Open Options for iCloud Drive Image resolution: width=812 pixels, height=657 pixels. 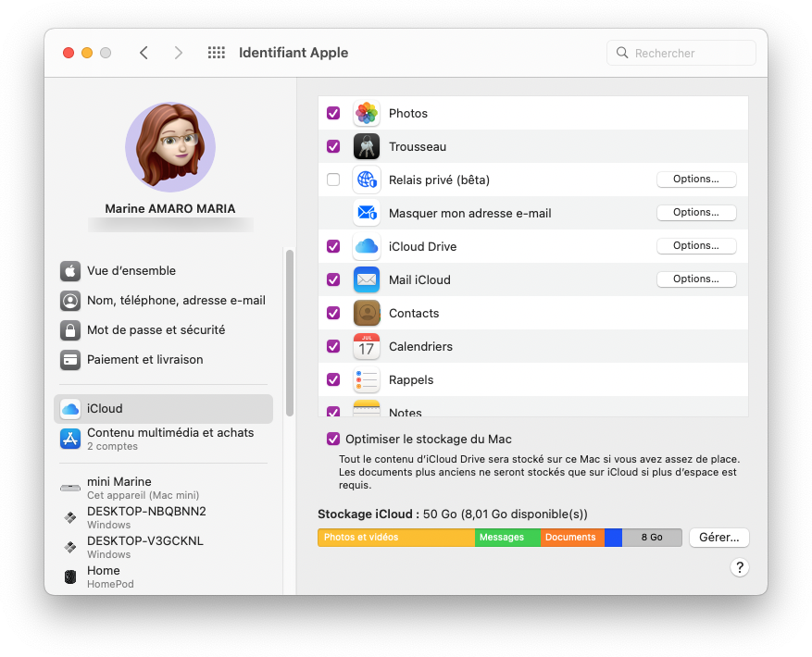click(696, 245)
